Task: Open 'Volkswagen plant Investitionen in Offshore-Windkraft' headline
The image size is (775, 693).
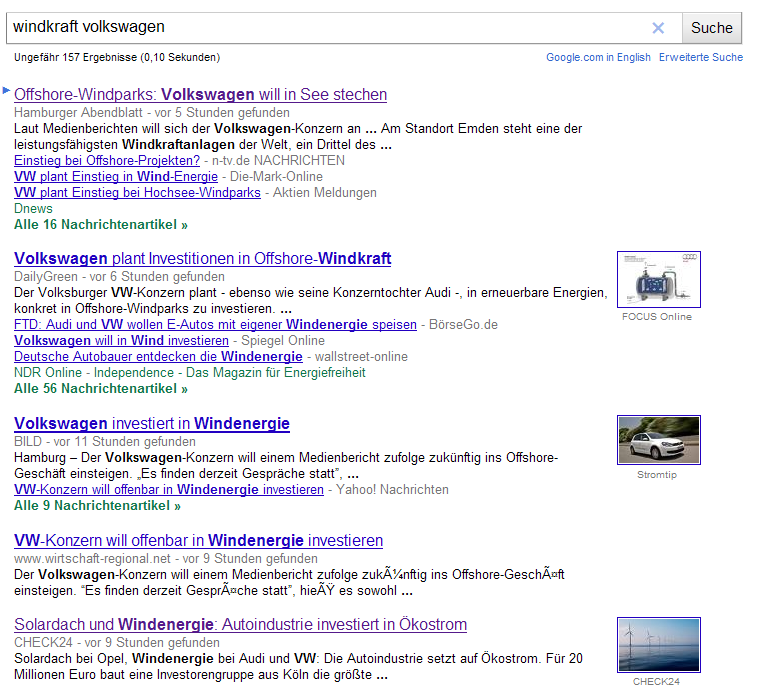Action: pyautogui.click(x=203, y=259)
